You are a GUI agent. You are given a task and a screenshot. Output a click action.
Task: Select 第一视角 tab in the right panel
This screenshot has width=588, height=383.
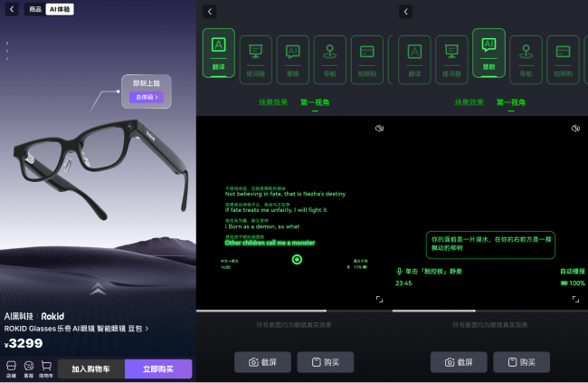511,102
